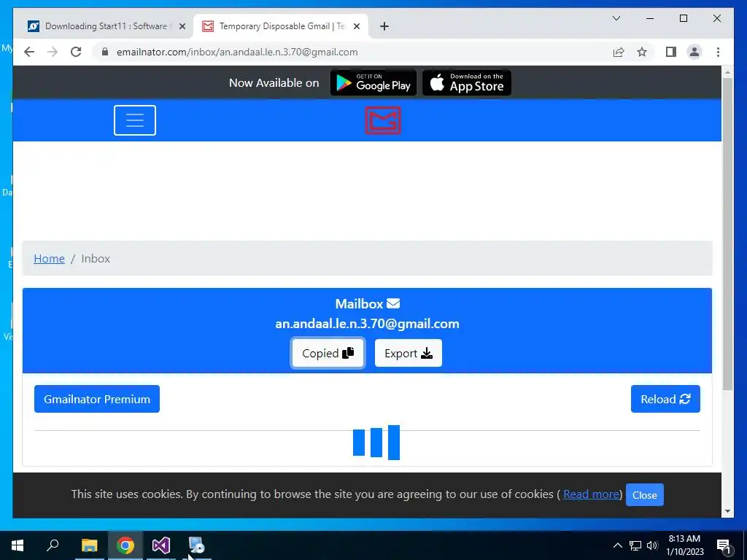The height and width of the screenshot is (560, 747).
Task: Close the Temporary Disposable Gmail tab
Action: coord(356,26)
